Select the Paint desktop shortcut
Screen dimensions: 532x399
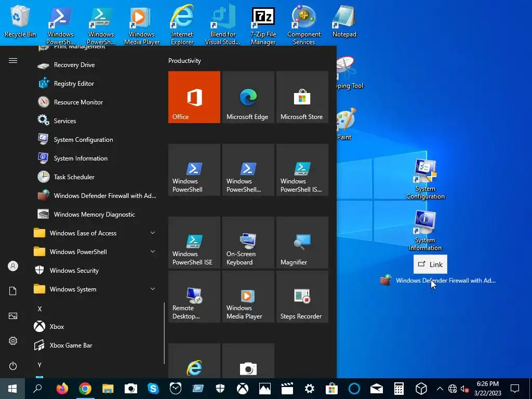pos(345,124)
